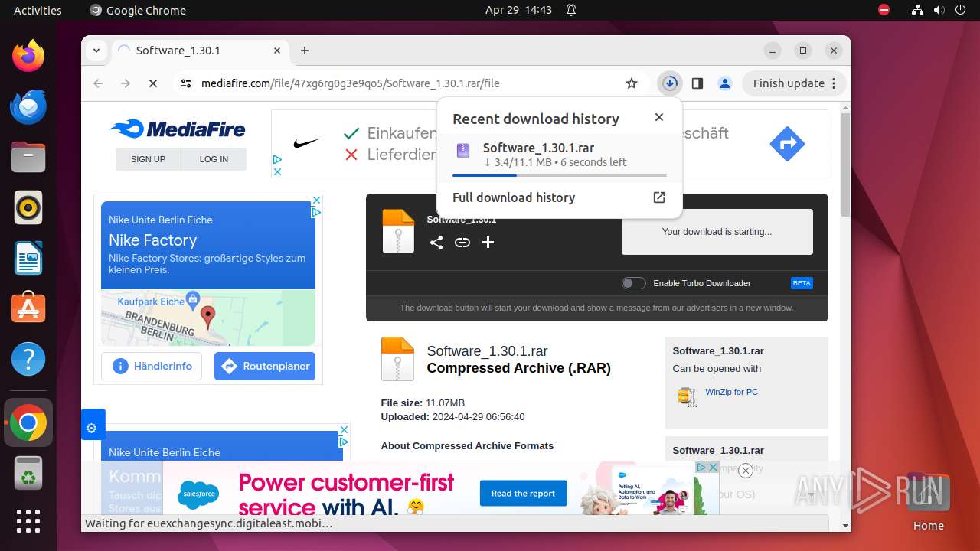This screenshot has height=551, width=980.
Task: Open the blue direction arrow ad icon
Action: pos(787,143)
